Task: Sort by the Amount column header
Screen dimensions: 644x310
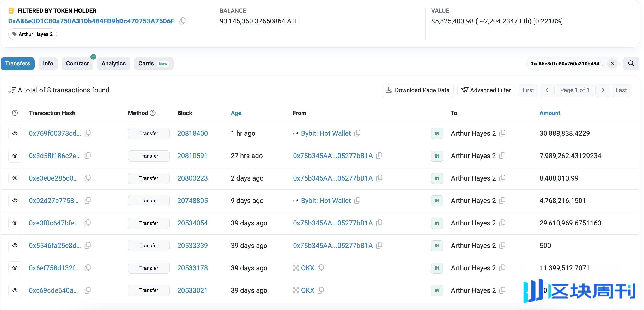Action: (x=550, y=113)
